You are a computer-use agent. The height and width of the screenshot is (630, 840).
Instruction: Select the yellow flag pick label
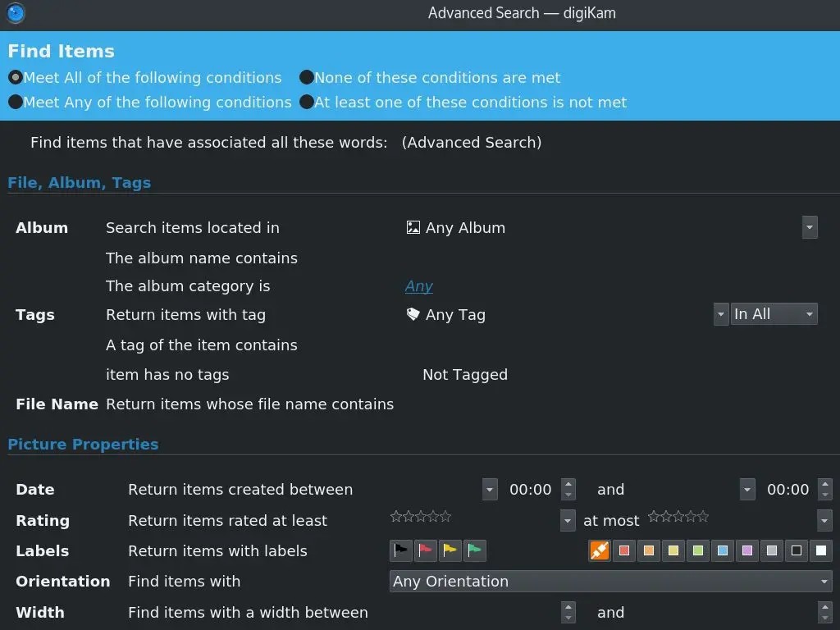pyautogui.click(x=450, y=550)
